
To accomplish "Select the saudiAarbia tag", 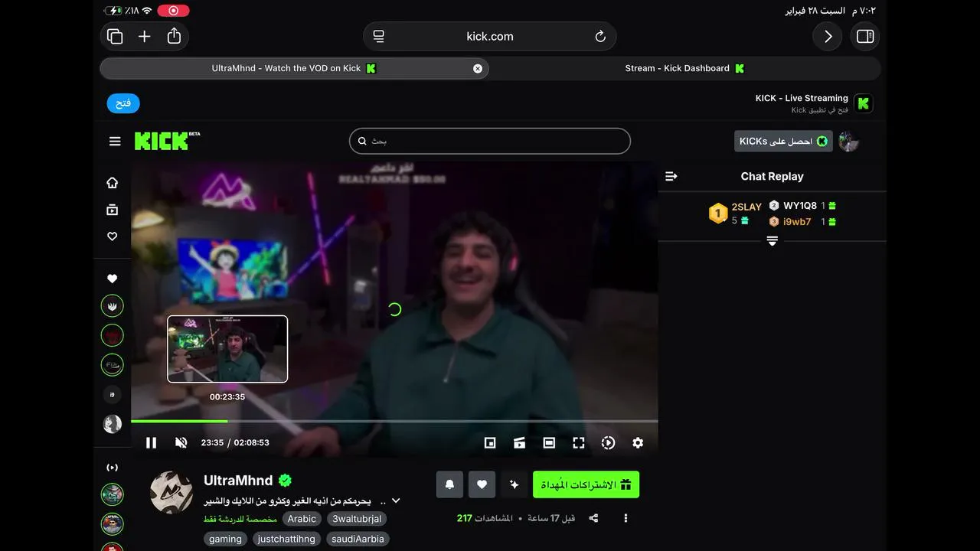I will click(x=358, y=539).
